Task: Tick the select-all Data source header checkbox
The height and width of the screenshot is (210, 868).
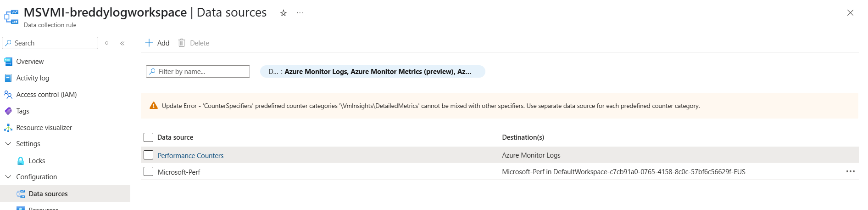Action: [x=148, y=137]
